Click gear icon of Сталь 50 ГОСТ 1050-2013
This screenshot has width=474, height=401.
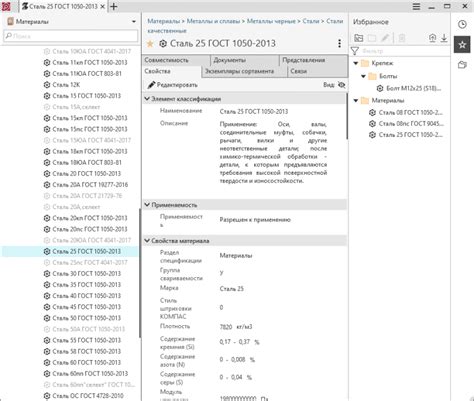tap(47, 318)
